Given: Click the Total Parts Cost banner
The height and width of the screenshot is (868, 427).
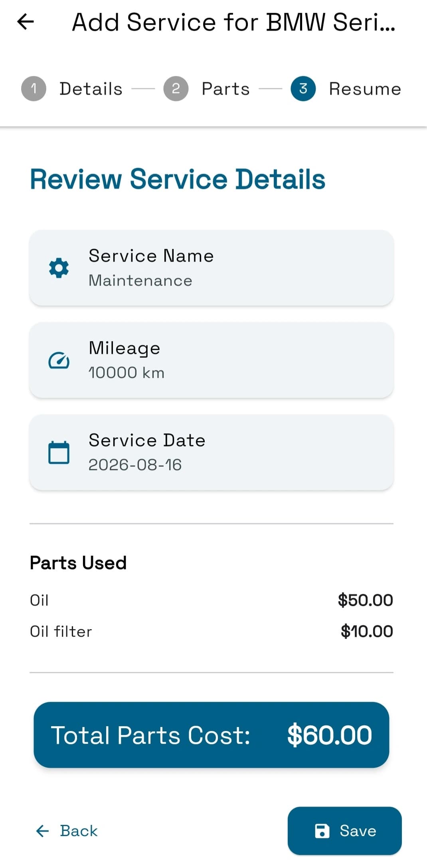Looking at the screenshot, I should (212, 735).
